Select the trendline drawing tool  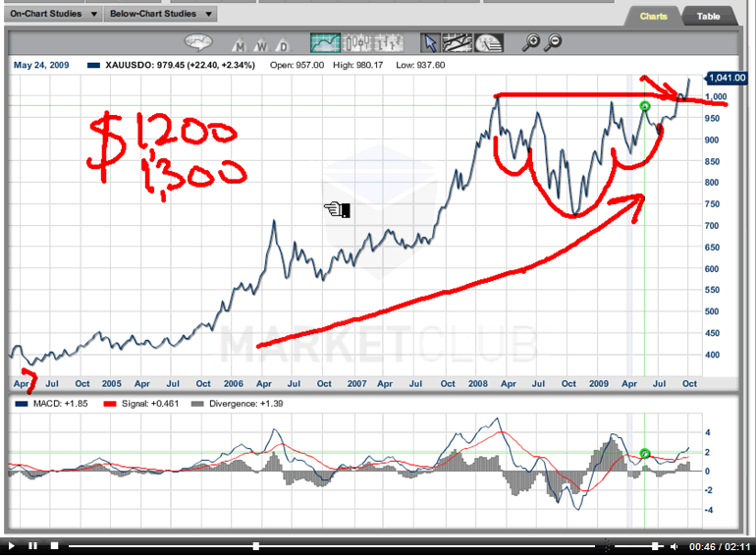(x=458, y=43)
